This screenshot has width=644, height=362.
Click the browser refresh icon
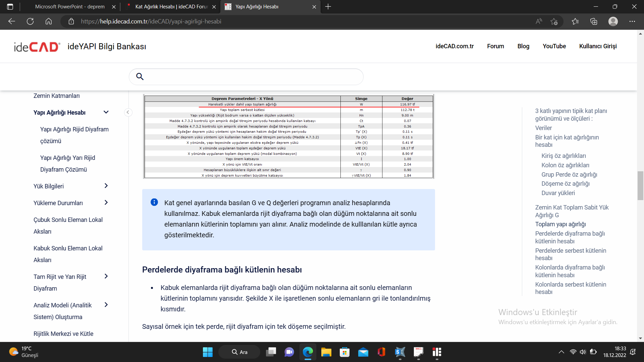click(x=30, y=21)
